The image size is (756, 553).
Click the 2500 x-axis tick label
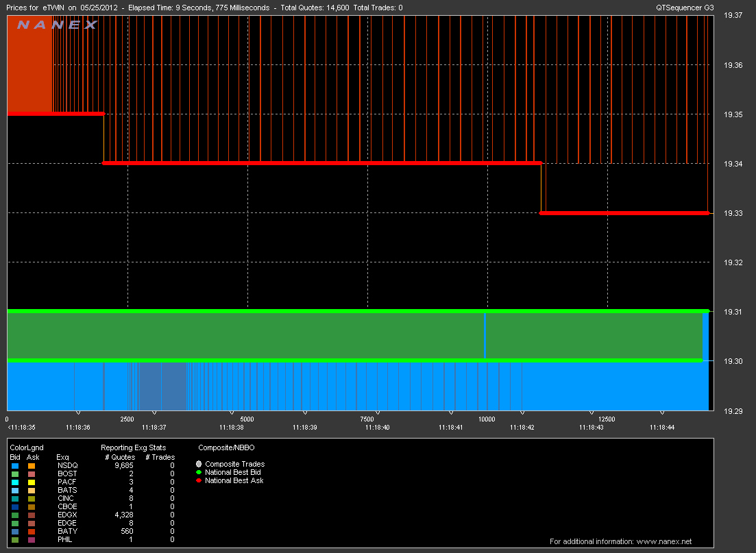[127, 419]
